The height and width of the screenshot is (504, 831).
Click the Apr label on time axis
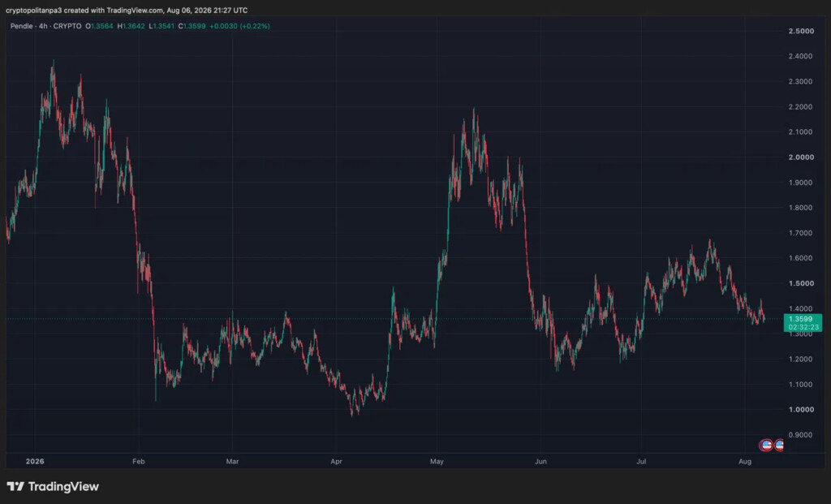tap(336, 462)
